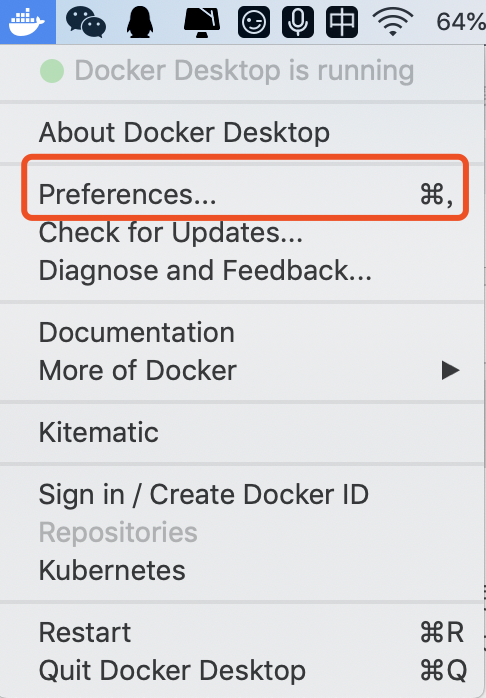Choose Quit Docker Desktop
The height and width of the screenshot is (698, 486).
tap(243, 670)
